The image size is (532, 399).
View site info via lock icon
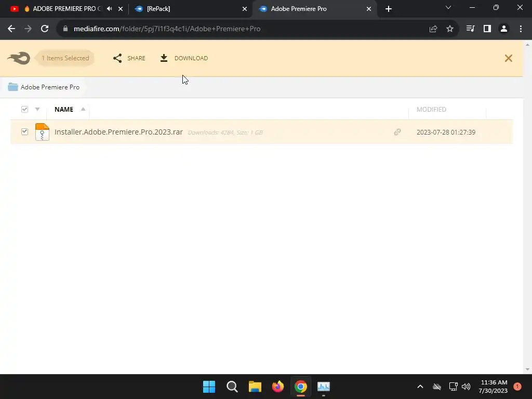(x=65, y=29)
